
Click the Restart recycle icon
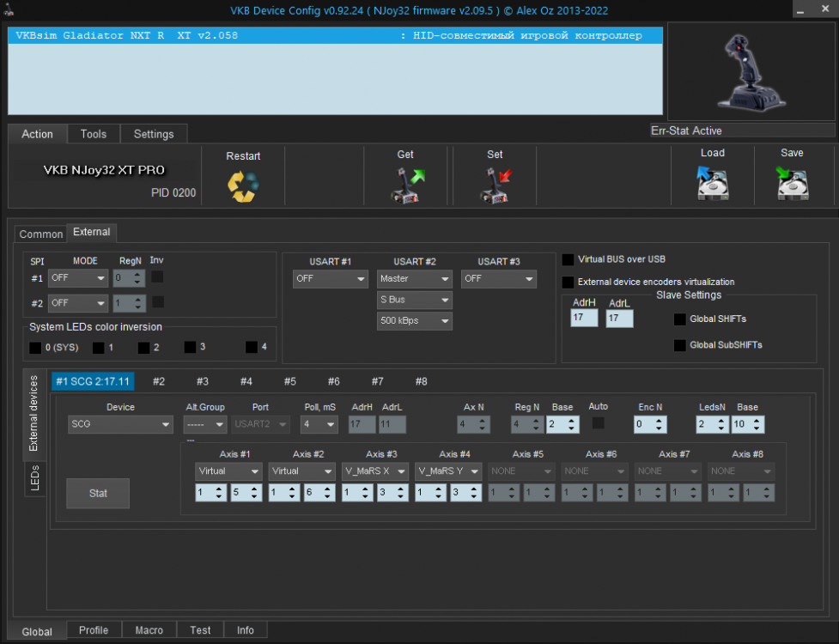243,186
